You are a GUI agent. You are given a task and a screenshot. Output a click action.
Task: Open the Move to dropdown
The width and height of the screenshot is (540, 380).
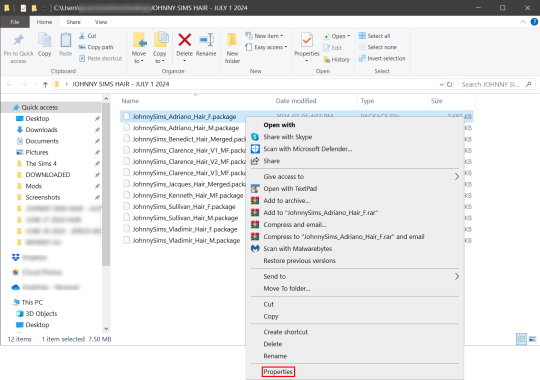tap(139, 57)
